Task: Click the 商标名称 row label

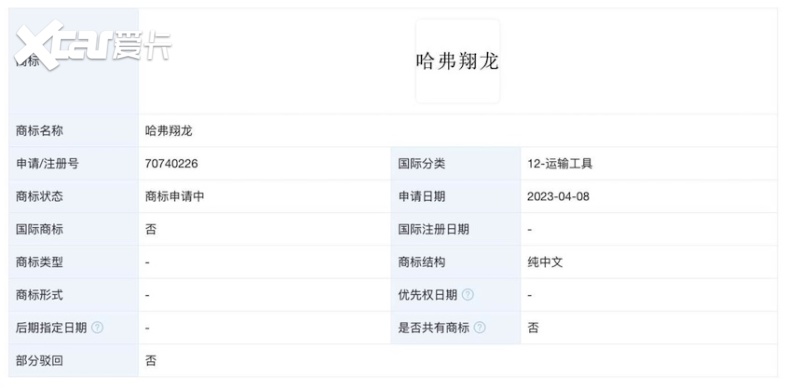Action: click(x=40, y=131)
